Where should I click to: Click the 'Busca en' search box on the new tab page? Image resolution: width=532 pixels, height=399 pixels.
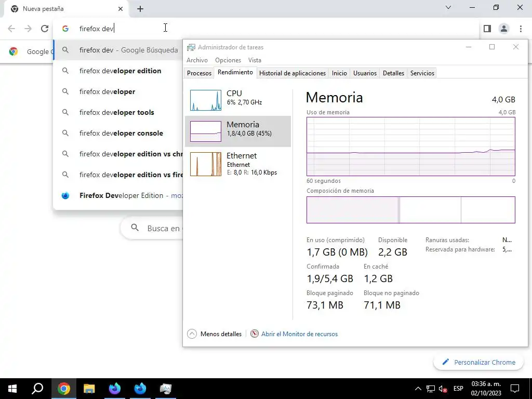click(152, 228)
